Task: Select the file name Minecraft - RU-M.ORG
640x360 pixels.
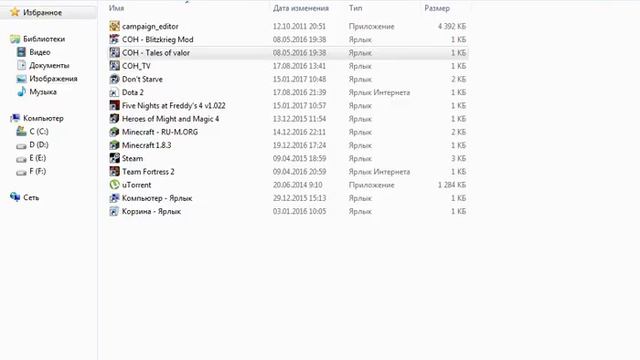Action: 160,132
